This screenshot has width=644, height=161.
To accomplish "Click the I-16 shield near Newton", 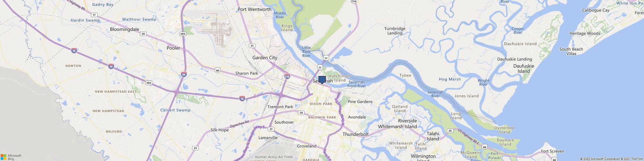I will [x=74, y=50].
